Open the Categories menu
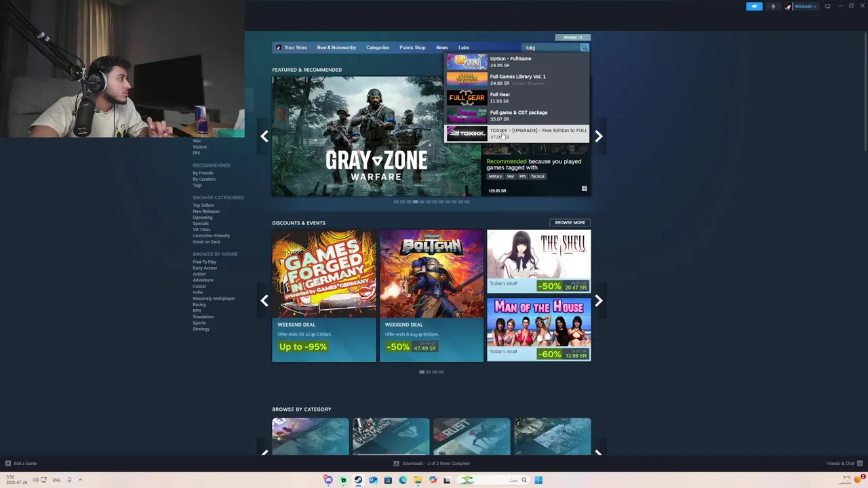The image size is (868, 488). click(378, 47)
